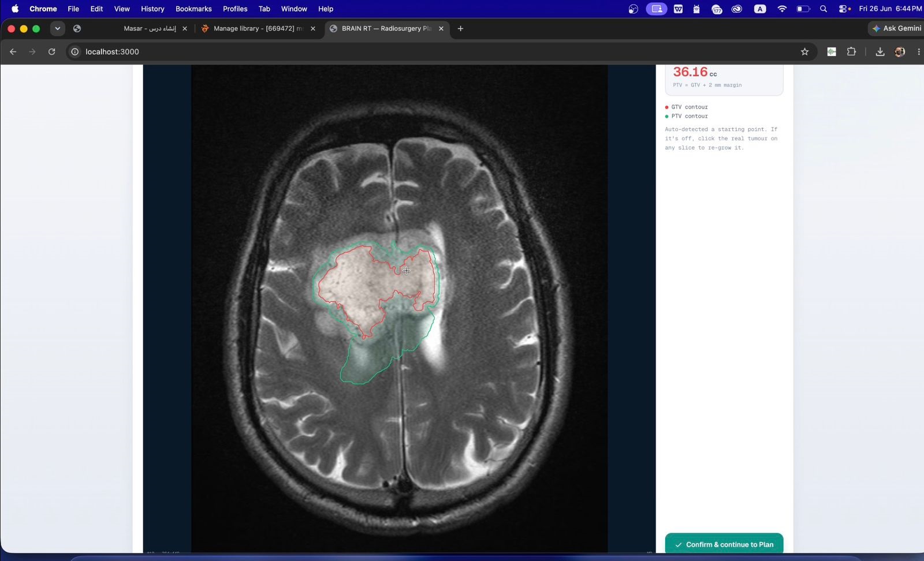
Task: Open the History menu
Action: 152,9
